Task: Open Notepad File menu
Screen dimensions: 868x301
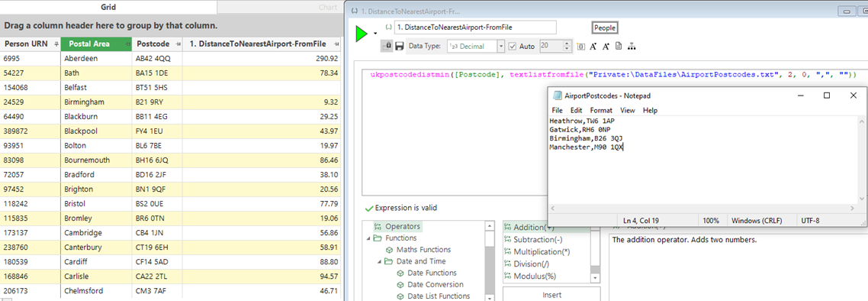Action: point(557,110)
